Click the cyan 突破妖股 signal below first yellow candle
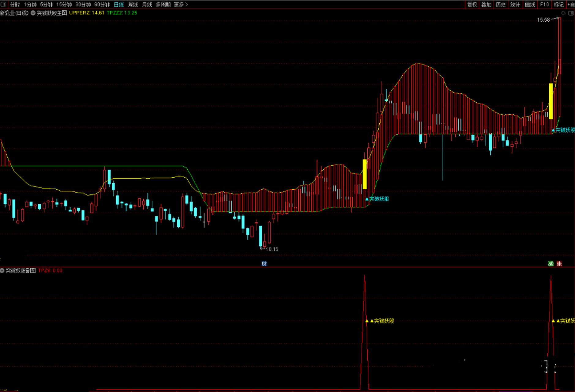 point(377,199)
